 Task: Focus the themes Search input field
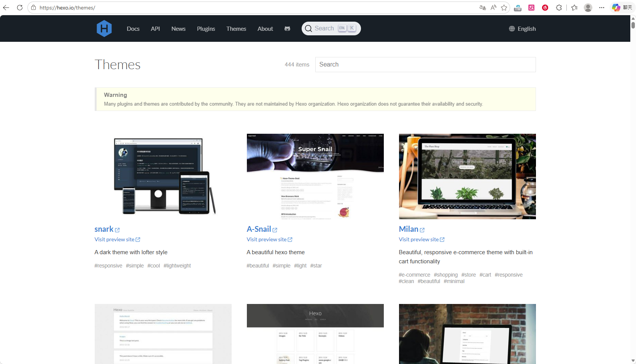click(425, 65)
